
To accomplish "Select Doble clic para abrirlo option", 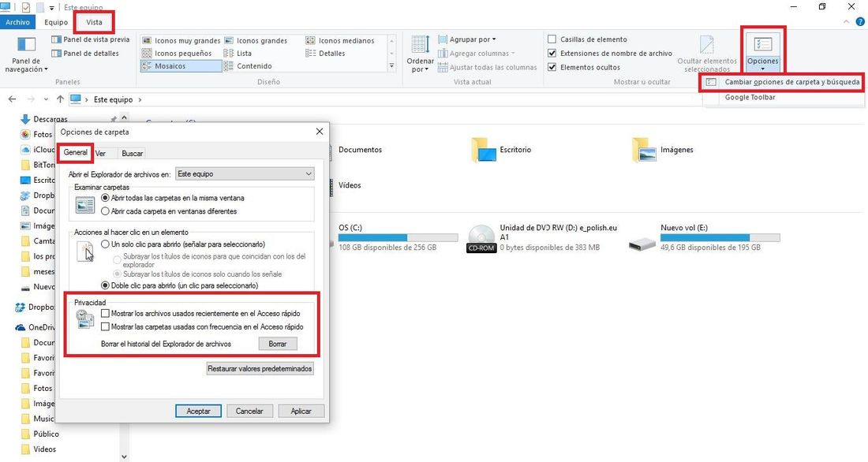I will (x=105, y=285).
